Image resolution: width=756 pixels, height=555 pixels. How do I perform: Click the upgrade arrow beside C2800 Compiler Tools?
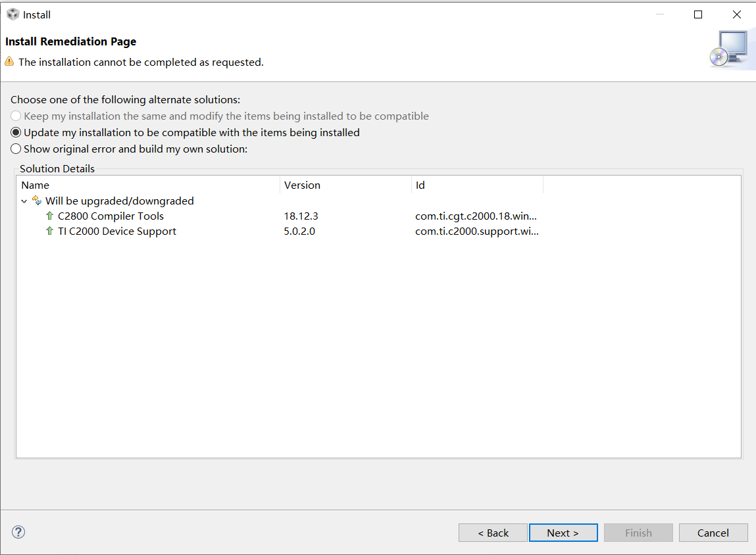point(49,216)
